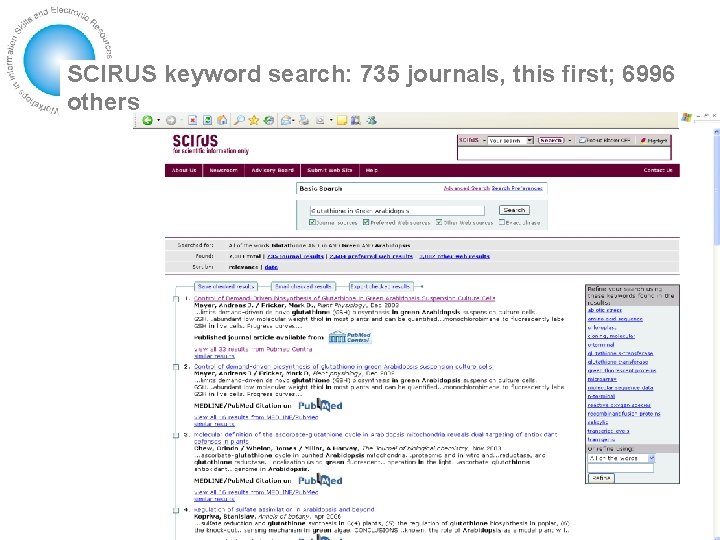Click the Save checked results button
The height and width of the screenshot is (540, 720).
coord(226,287)
